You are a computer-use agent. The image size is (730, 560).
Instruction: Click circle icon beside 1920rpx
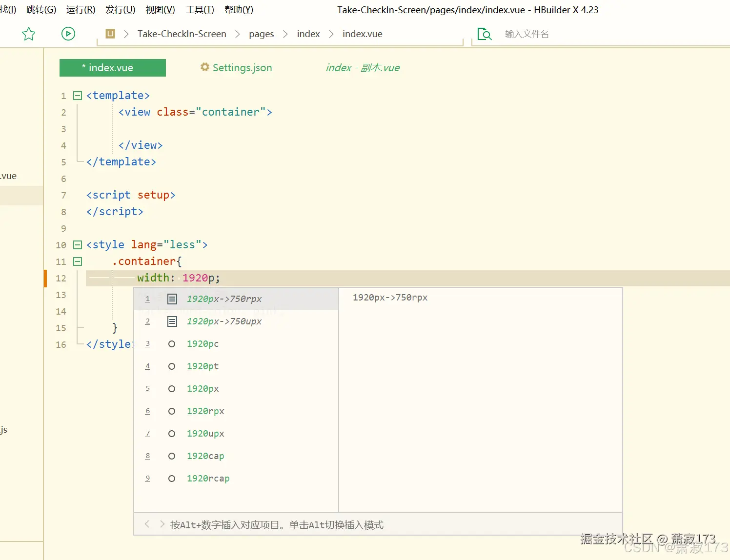pos(172,411)
